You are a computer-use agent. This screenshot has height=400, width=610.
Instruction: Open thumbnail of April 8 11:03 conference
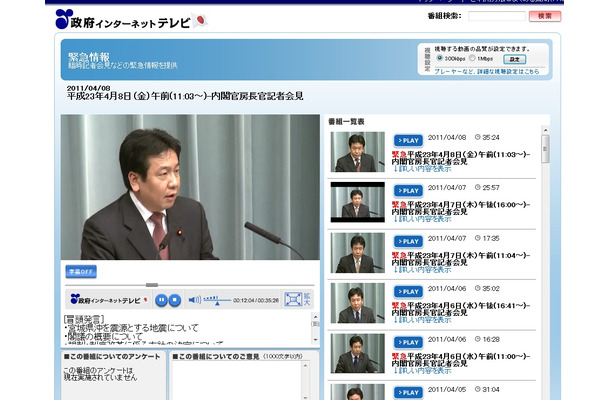pos(358,152)
